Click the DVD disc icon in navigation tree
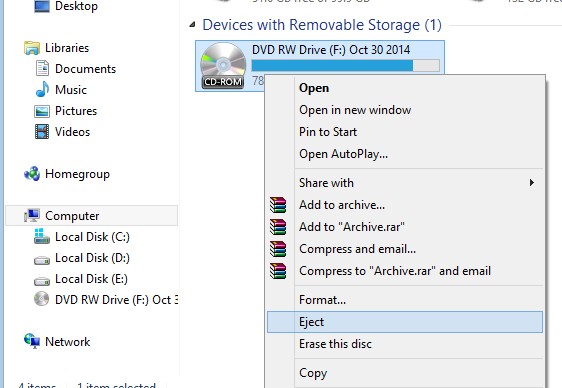Viewport: 562px width, 388px height. tap(42, 299)
